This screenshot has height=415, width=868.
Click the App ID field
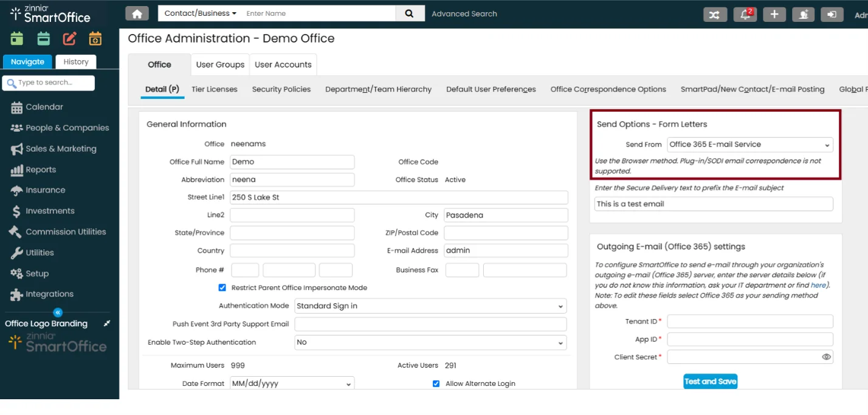[x=750, y=339]
